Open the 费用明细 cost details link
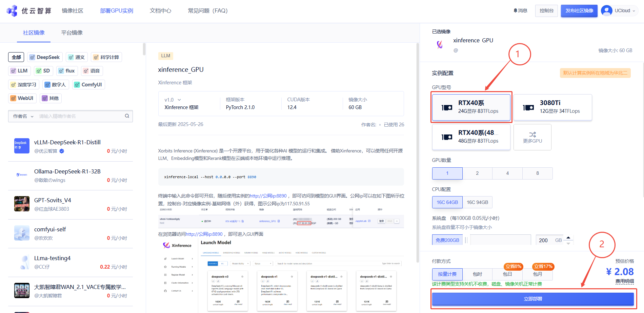The height and width of the screenshot is (313, 644). [x=625, y=281]
